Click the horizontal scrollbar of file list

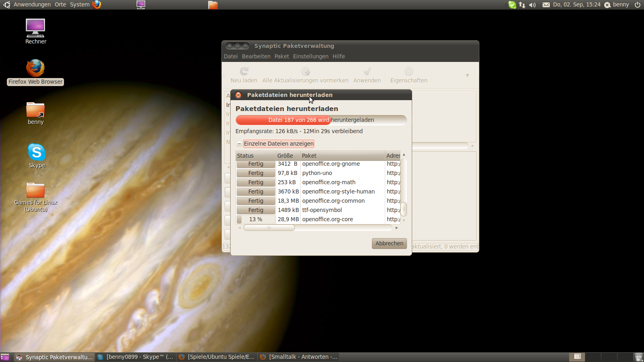tap(269, 228)
